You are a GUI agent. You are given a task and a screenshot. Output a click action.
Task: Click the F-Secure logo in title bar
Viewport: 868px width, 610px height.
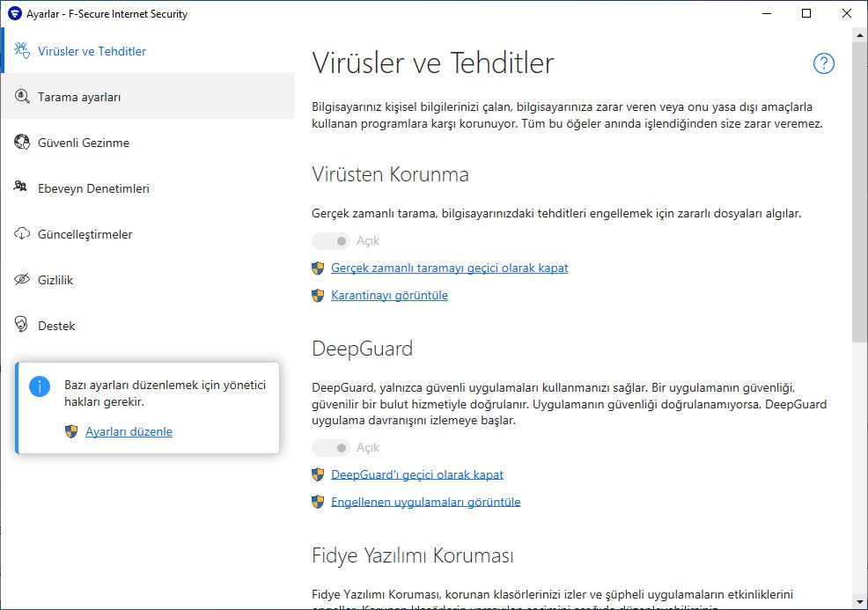pos(15,13)
